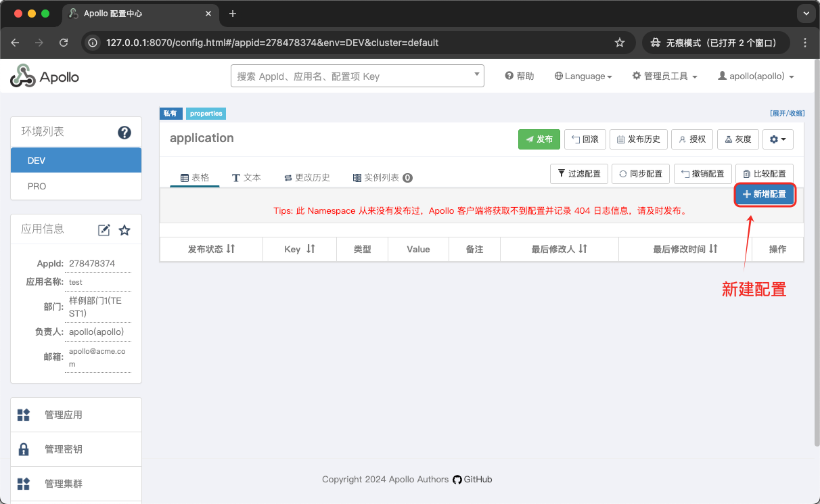Expand the Language dropdown menu
This screenshot has height=504, width=820.
tap(583, 76)
